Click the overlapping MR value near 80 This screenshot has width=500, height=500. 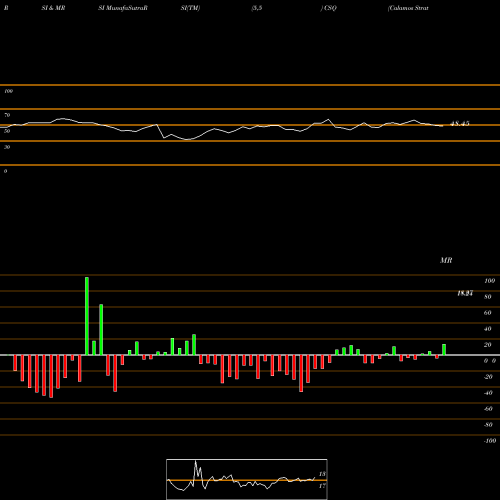[x=465, y=293]
